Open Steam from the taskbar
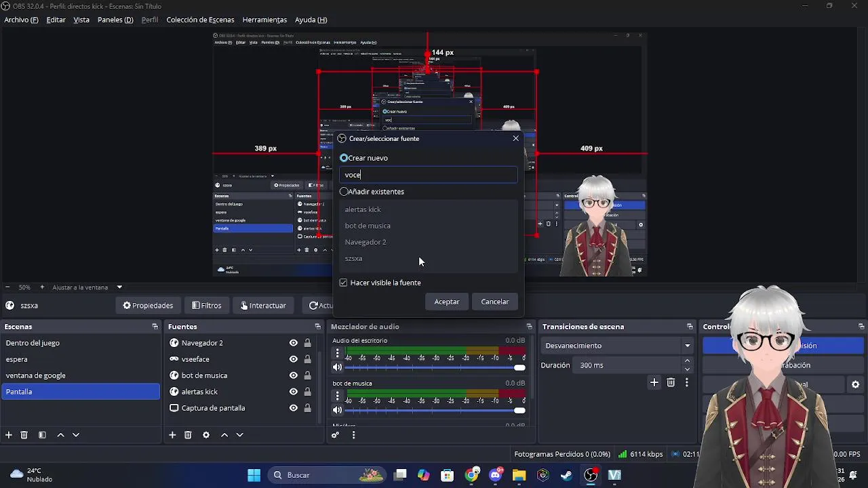Viewport: 868px width, 488px height. (566, 475)
